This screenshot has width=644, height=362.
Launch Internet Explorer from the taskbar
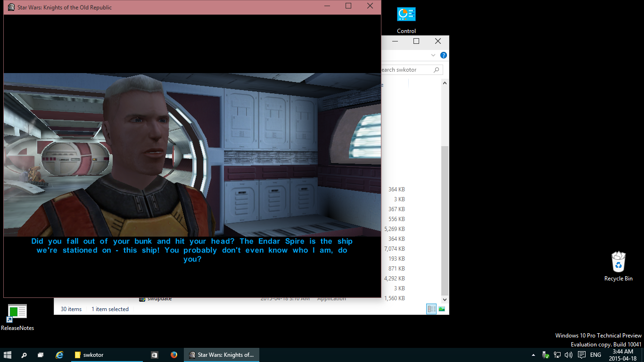[x=59, y=355]
